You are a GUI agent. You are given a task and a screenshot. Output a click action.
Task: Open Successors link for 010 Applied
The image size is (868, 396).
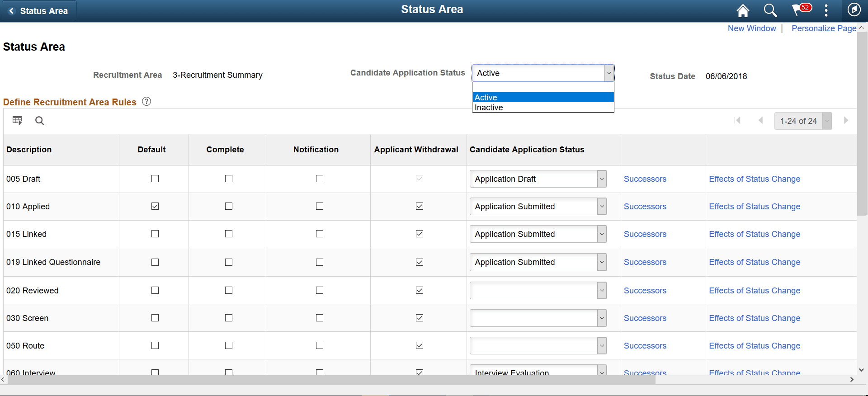(x=645, y=207)
